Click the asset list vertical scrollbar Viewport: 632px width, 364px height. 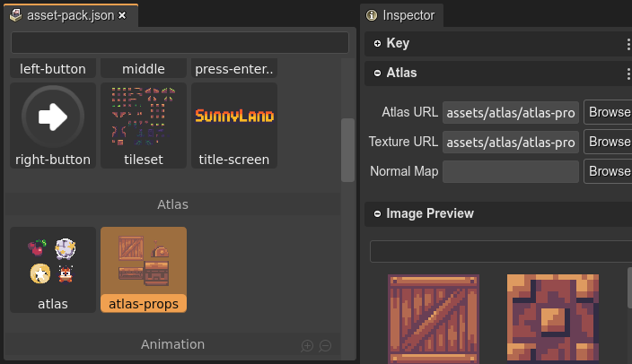tap(347, 150)
